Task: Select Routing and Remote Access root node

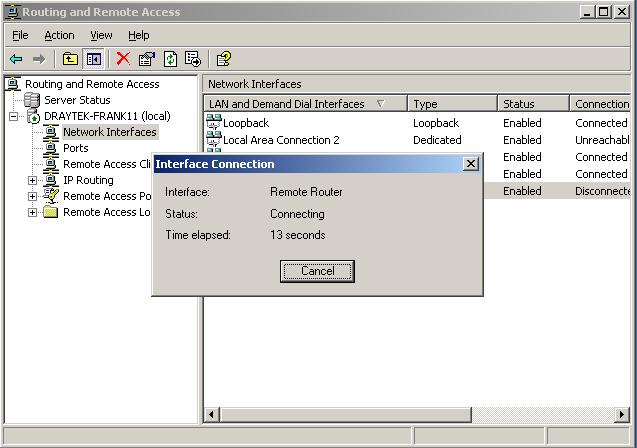Action: click(92, 84)
